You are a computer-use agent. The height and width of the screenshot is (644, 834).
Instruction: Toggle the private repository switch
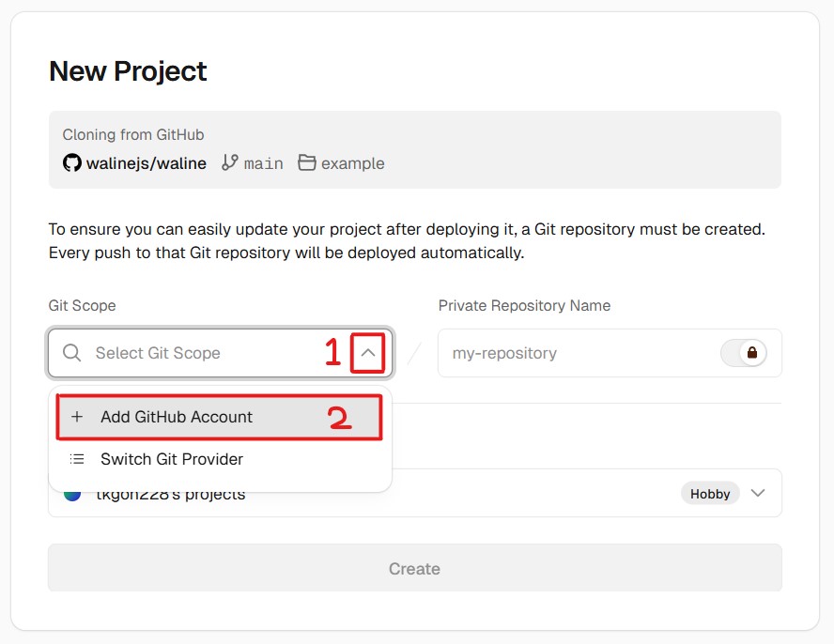pos(743,353)
